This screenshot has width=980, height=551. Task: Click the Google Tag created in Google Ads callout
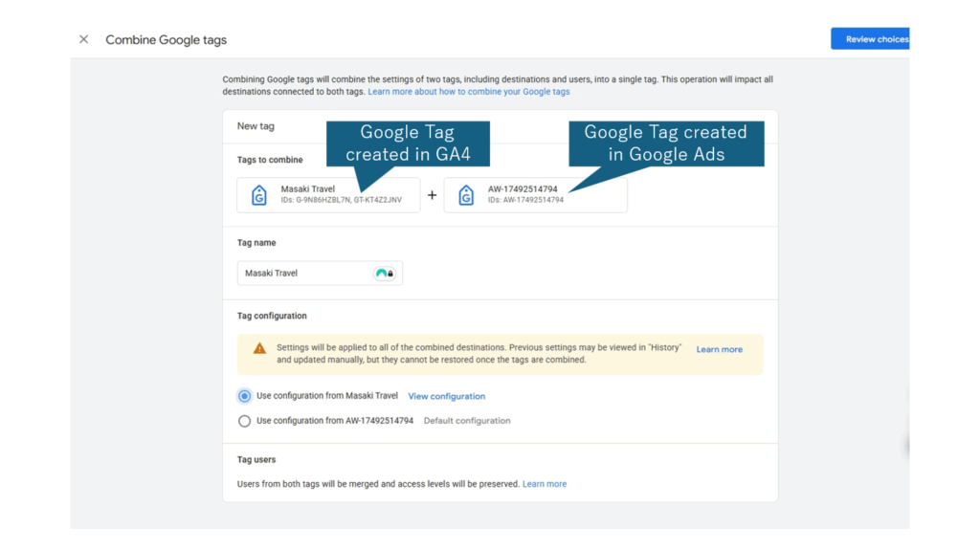pos(666,143)
